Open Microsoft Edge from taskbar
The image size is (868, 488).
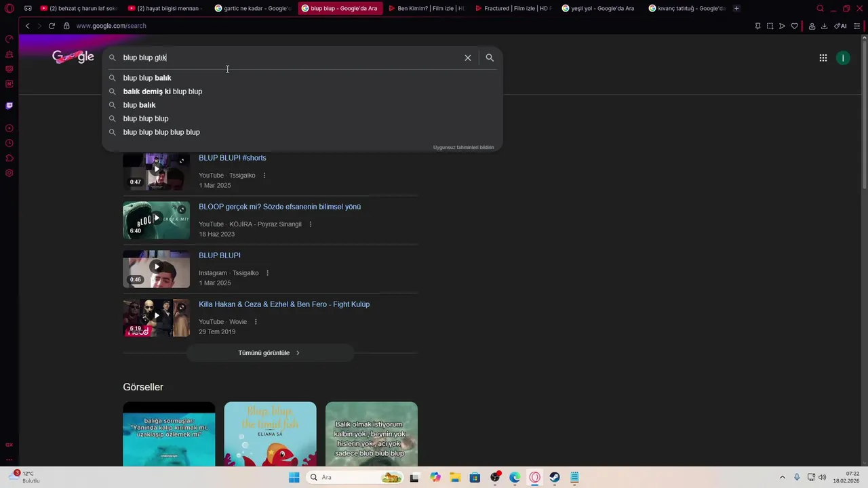pos(515,477)
